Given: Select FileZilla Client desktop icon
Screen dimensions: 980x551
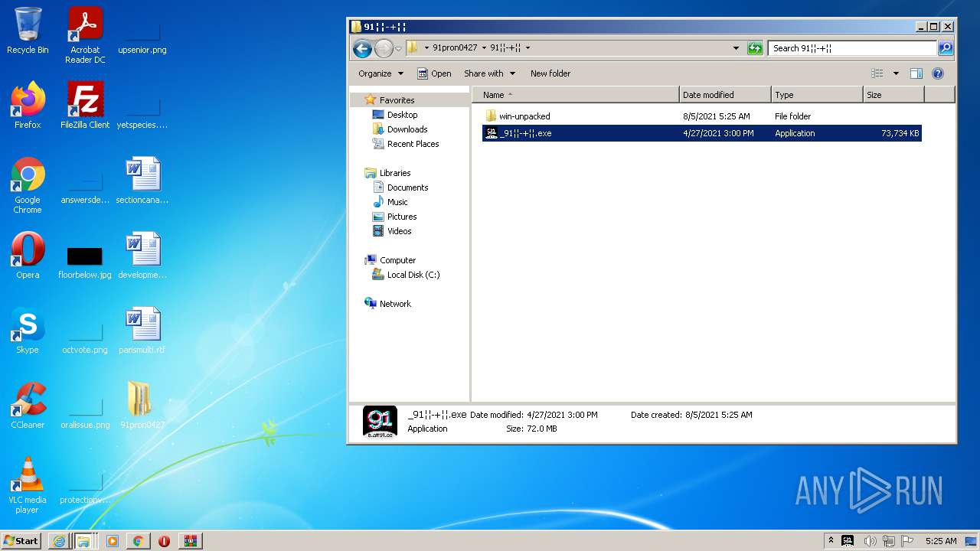Looking at the screenshot, I should click(x=85, y=106).
